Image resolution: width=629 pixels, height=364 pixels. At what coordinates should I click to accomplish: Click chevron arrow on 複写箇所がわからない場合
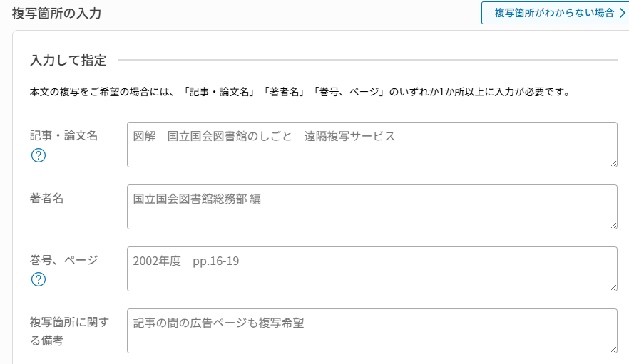coord(622,13)
